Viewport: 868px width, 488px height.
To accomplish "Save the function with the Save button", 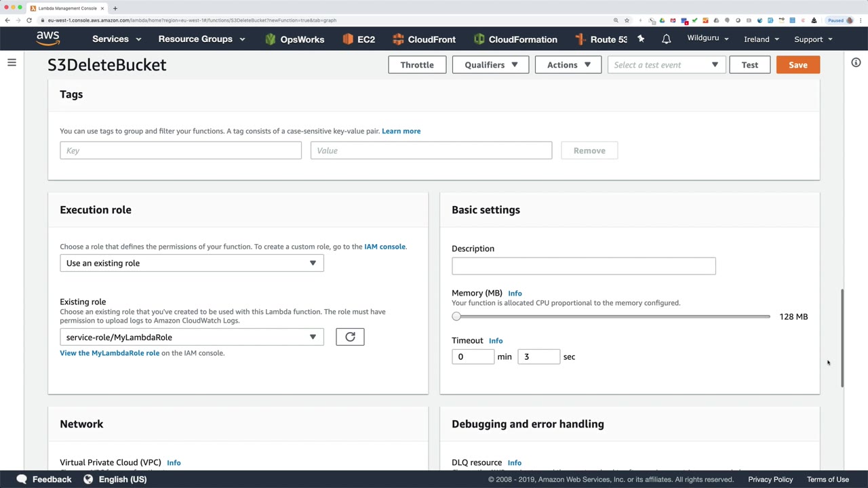I will [x=798, y=65].
